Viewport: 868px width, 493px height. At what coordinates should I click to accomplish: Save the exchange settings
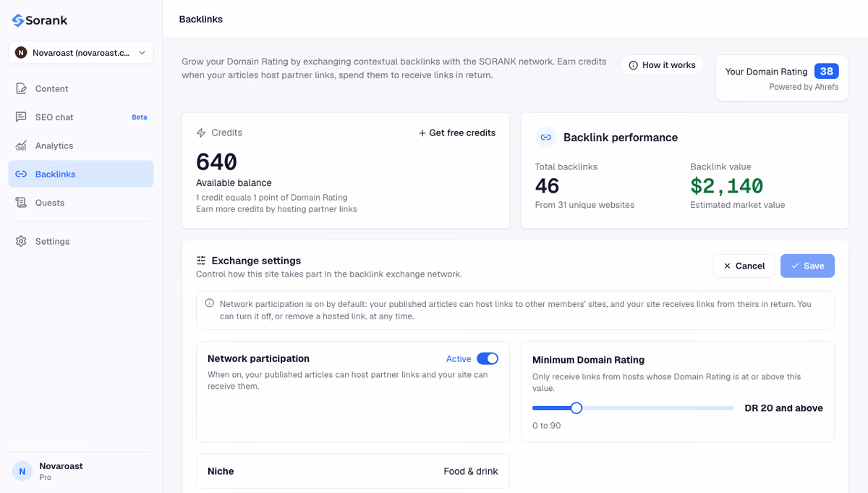click(x=807, y=266)
